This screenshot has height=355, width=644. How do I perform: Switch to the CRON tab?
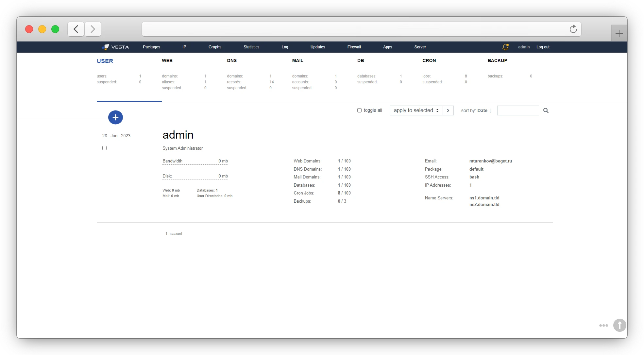point(429,60)
